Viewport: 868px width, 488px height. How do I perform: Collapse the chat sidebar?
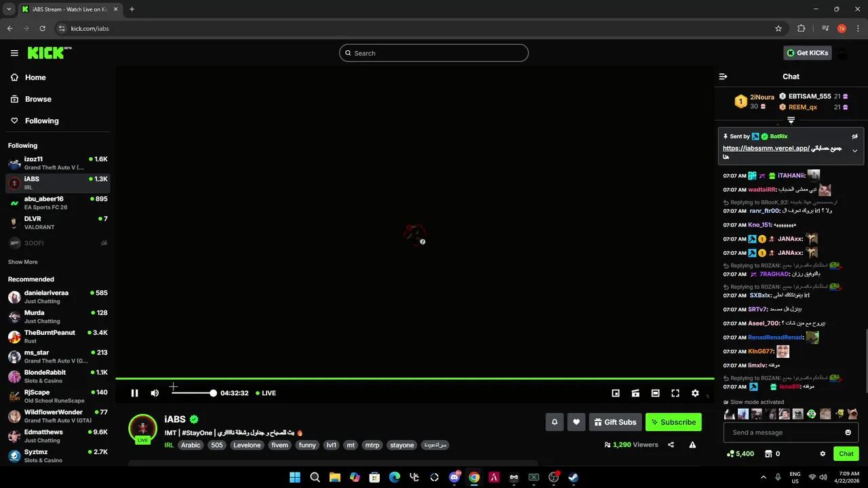(723, 77)
